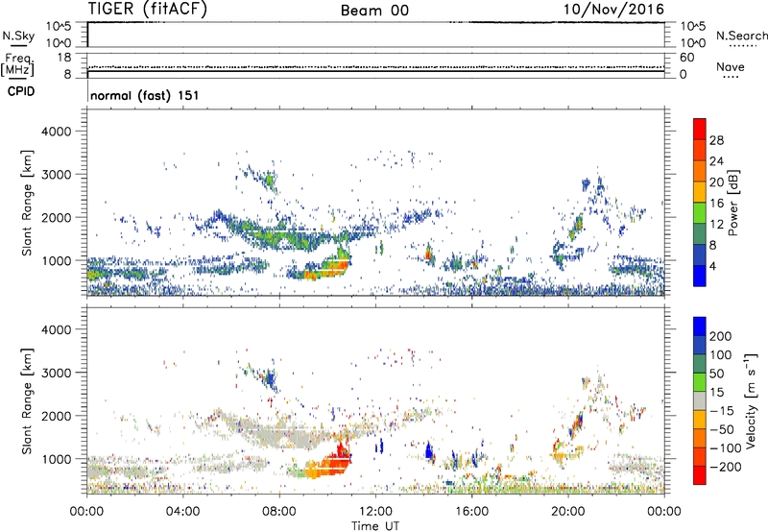Click the 'N.Sky' legend label

tap(18, 36)
